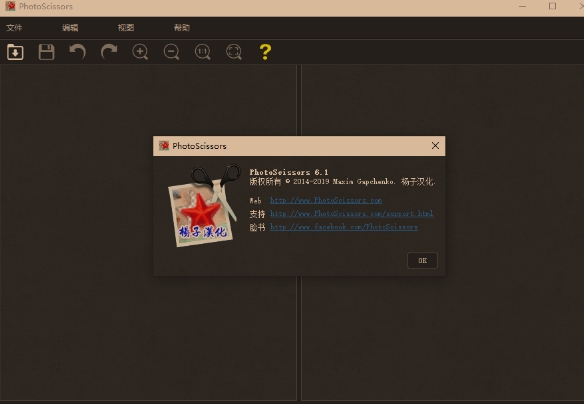The height and width of the screenshot is (404, 584).
Task: Close the PhotoScissors About dialog
Action: pyautogui.click(x=435, y=146)
